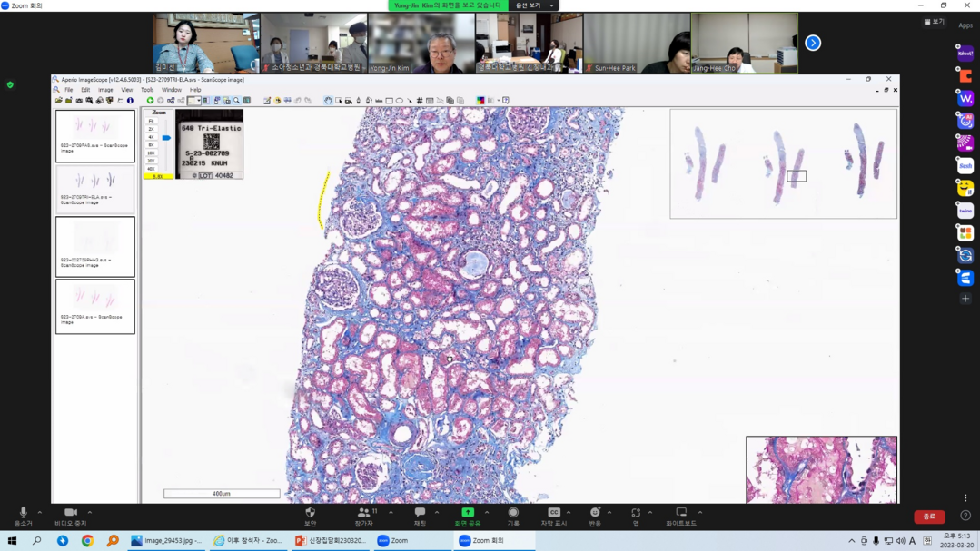Expand the arrow next to participants button
This screenshot has width=980, height=551.
pos(391,513)
